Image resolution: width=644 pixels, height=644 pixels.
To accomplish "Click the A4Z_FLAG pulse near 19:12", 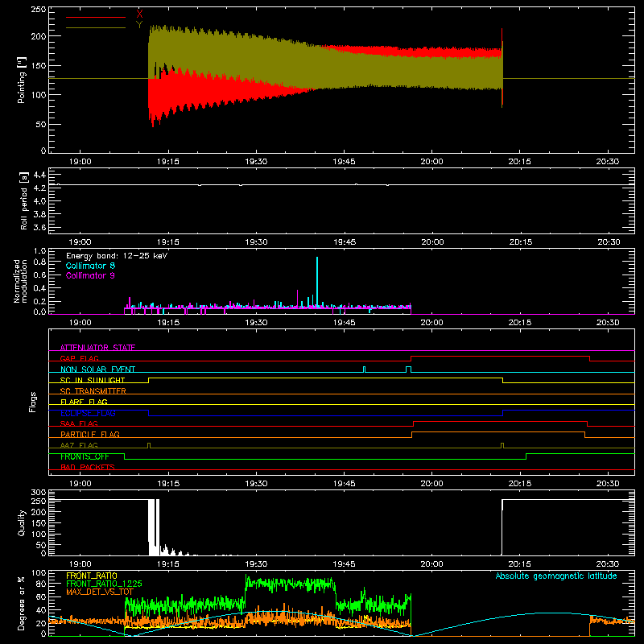I will [x=149, y=445].
